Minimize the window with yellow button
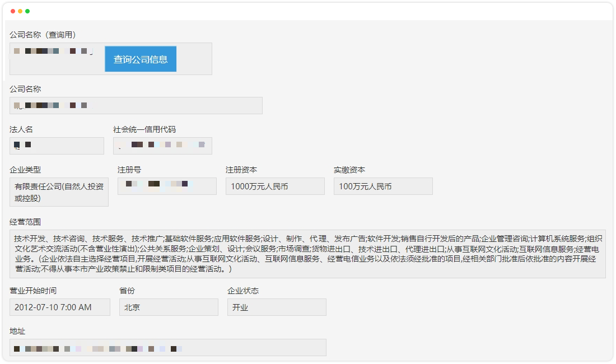616x364 pixels. pos(20,11)
